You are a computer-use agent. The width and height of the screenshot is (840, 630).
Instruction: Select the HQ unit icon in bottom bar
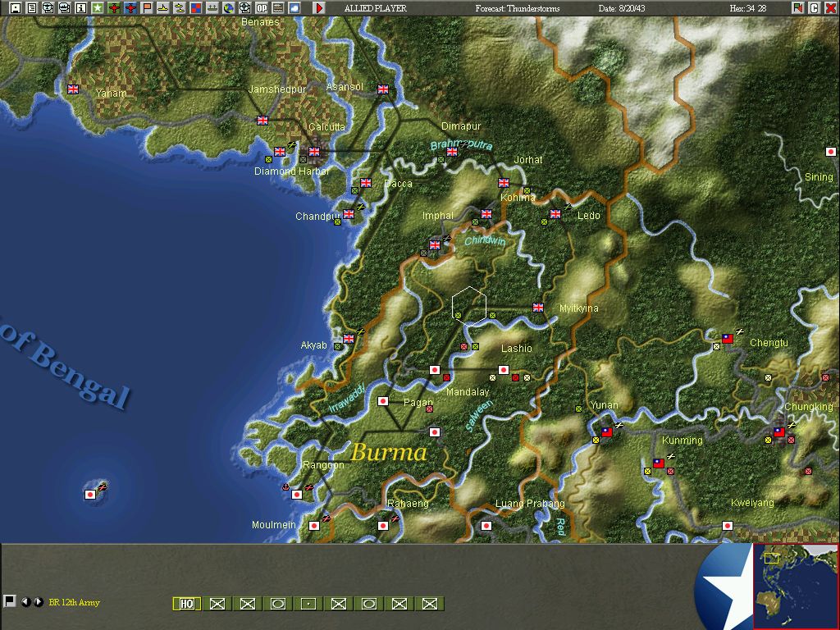click(x=186, y=604)
